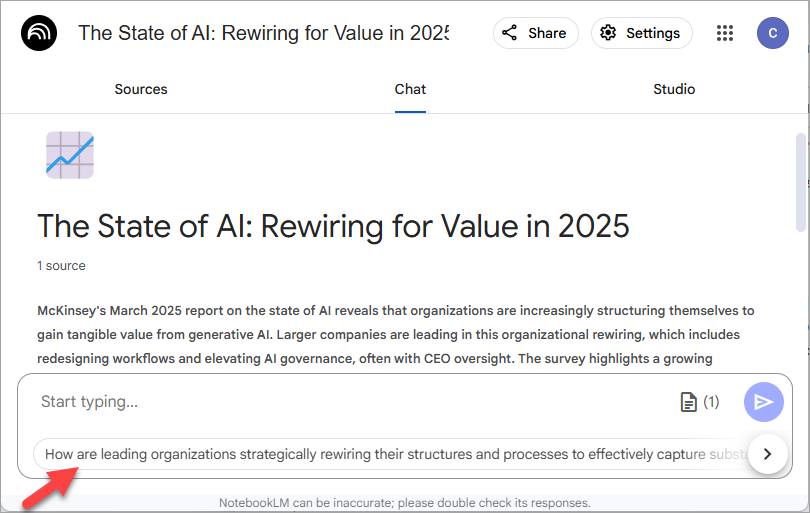
Task: Send the chat message
Action: pyautogui.click(x=764, y=402)
